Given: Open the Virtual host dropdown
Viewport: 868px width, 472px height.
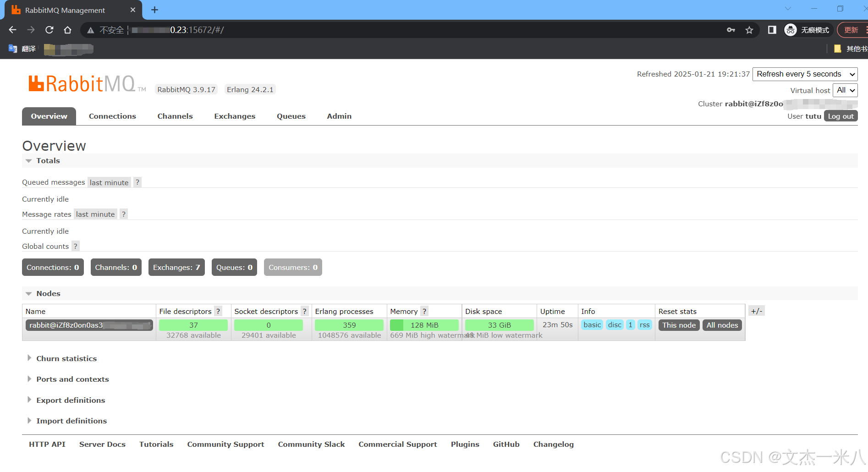Looking at the screenshot, I should [845, 90].
